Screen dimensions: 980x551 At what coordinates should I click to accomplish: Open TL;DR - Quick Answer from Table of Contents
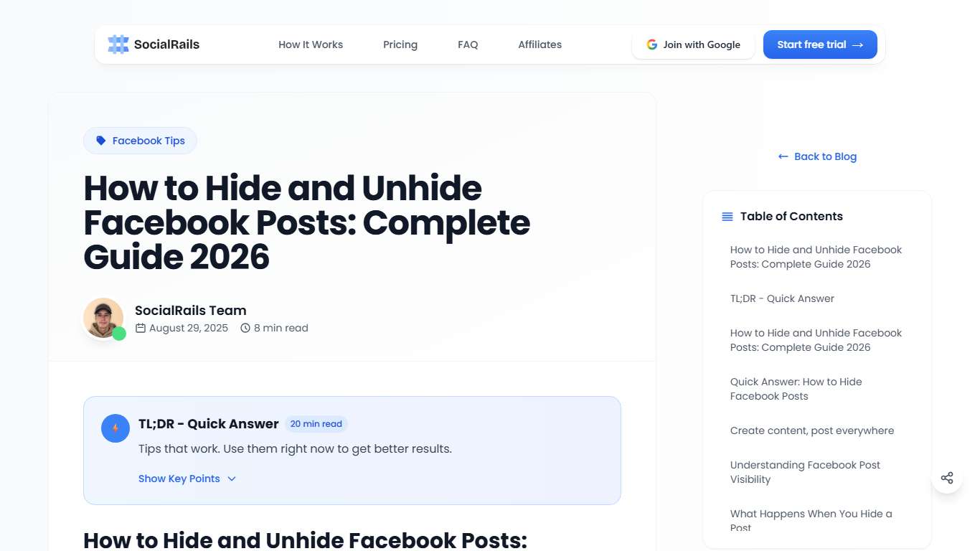782,298
